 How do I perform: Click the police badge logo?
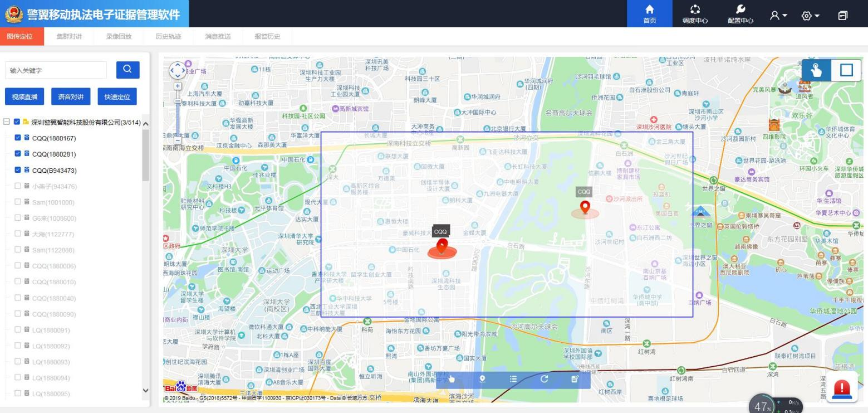(x=14, y=14)
